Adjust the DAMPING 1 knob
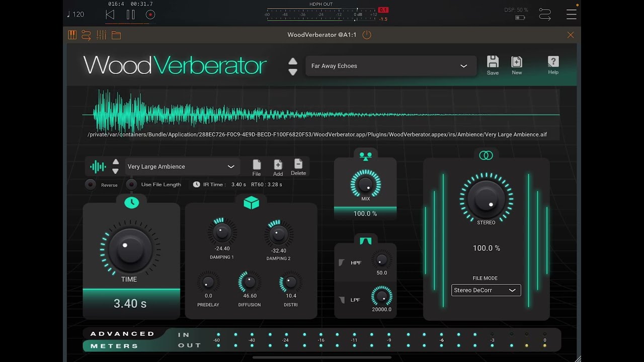The height and width of the screenshot is (362, 644). 222,232
